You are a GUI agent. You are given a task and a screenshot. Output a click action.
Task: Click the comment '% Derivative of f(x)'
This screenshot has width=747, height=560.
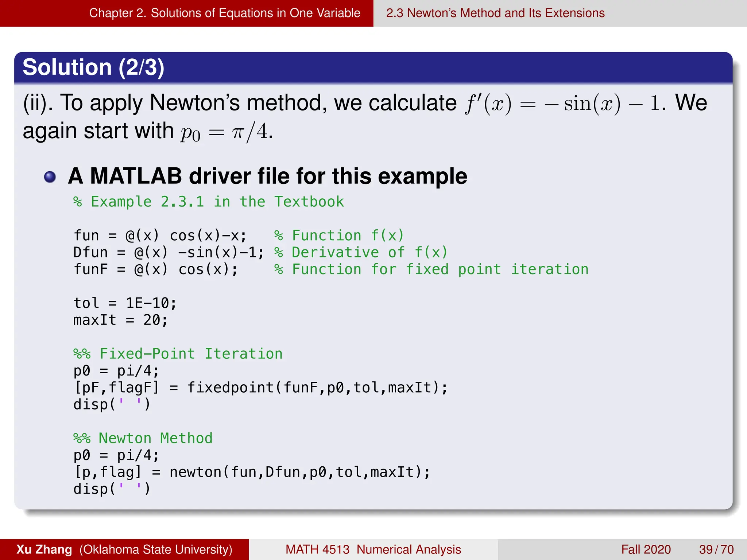click(361, 252)
